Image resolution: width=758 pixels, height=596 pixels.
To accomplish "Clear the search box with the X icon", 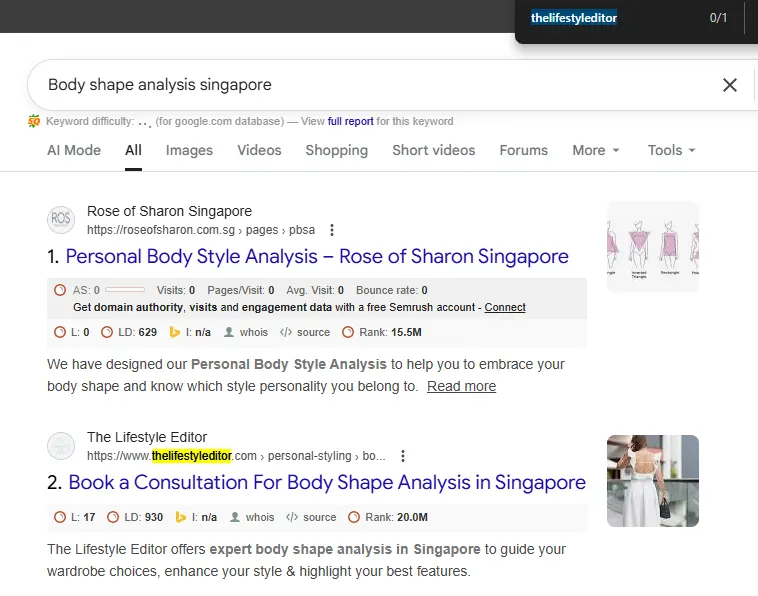I will [729, 85].
